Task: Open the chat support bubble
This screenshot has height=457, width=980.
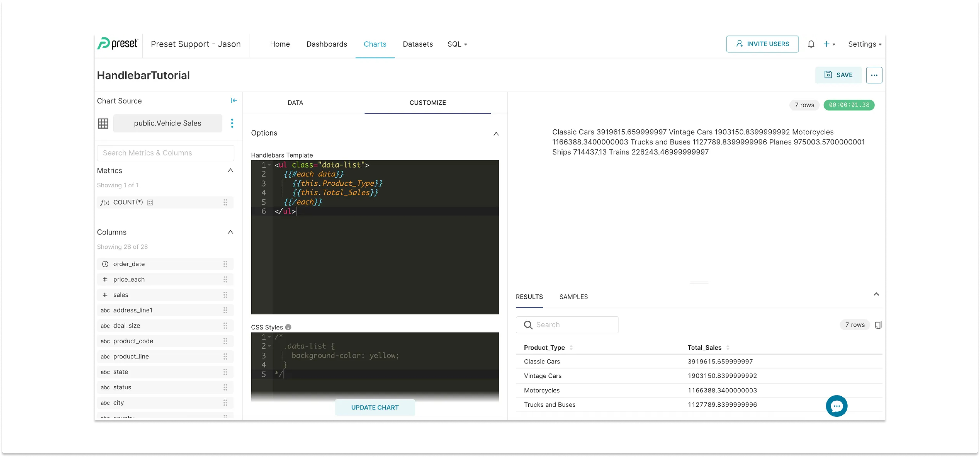Action: point(837,406)
